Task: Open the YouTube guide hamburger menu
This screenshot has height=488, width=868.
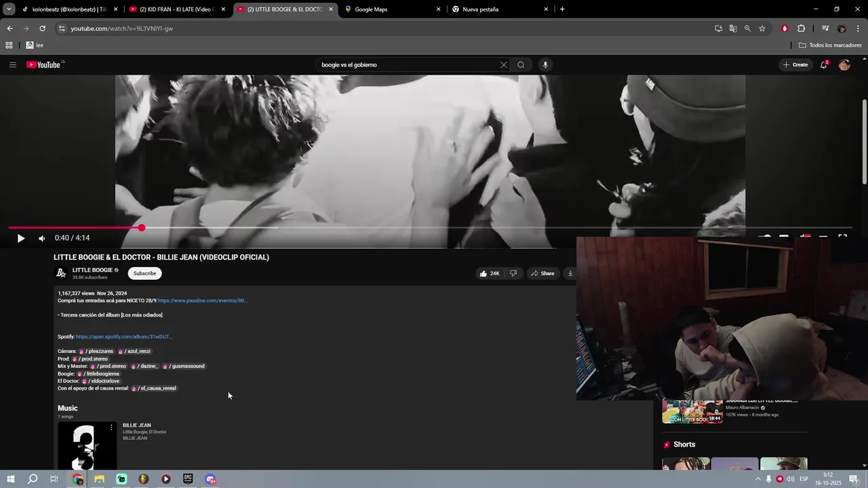Action: click(13, 65)
